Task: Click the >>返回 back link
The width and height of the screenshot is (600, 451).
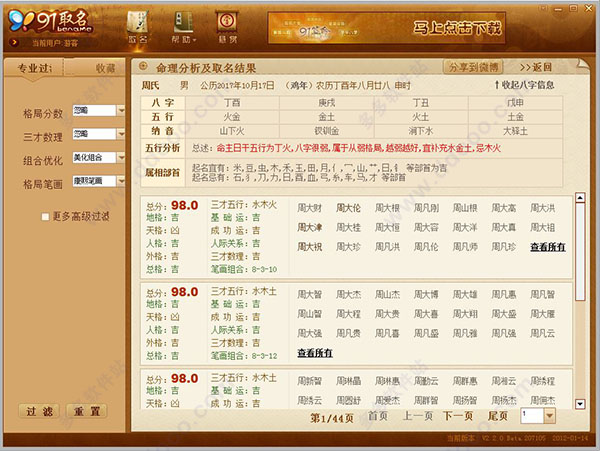Action: pyautogui.click(x=535, y=67)
